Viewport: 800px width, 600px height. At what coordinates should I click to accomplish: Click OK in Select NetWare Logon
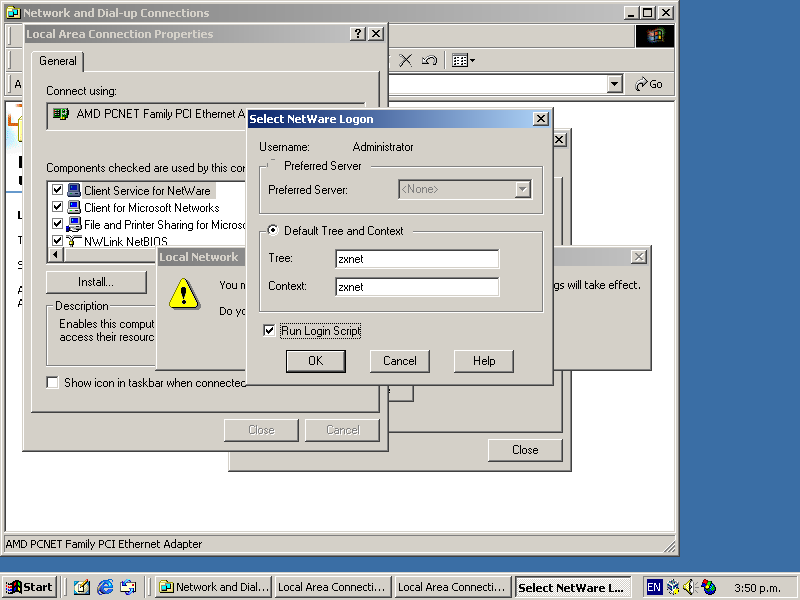coord(316,361)
